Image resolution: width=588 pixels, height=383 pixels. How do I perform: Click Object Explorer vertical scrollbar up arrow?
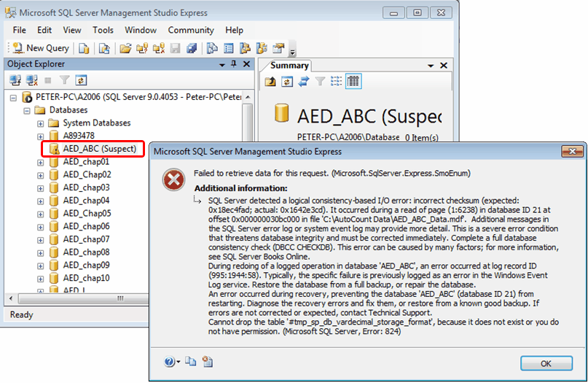tap(248, 97)
